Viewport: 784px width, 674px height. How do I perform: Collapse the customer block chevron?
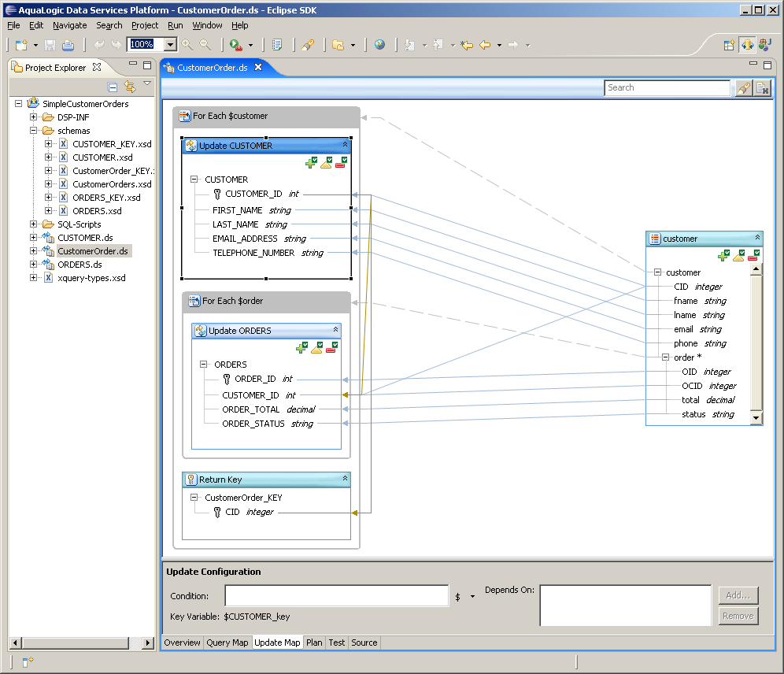(757, 238)
